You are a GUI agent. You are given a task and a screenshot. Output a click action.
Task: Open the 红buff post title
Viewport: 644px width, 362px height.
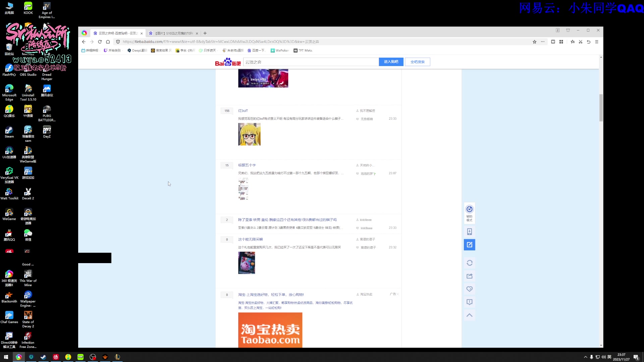(x=243, y=111)
